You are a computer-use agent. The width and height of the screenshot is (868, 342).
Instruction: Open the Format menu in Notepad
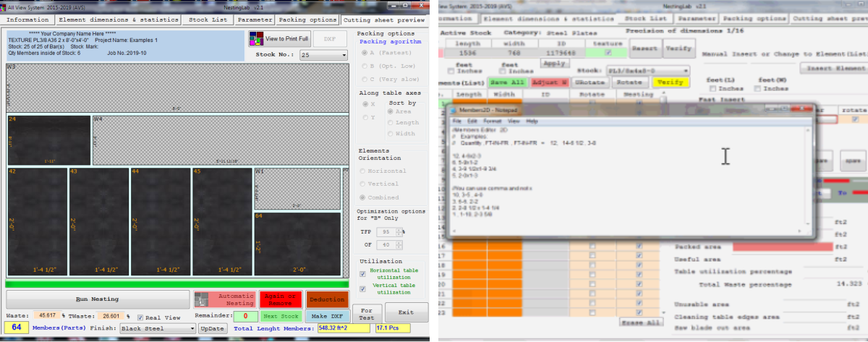492,121
